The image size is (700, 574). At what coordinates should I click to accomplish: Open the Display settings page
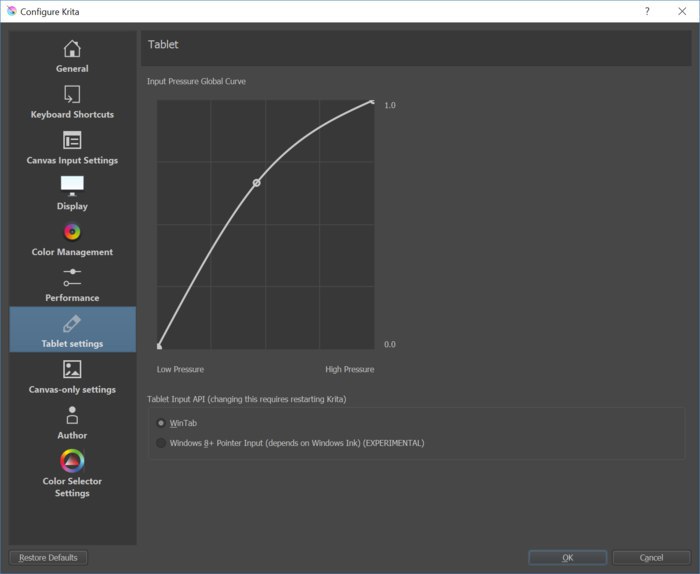click(72, 193)
